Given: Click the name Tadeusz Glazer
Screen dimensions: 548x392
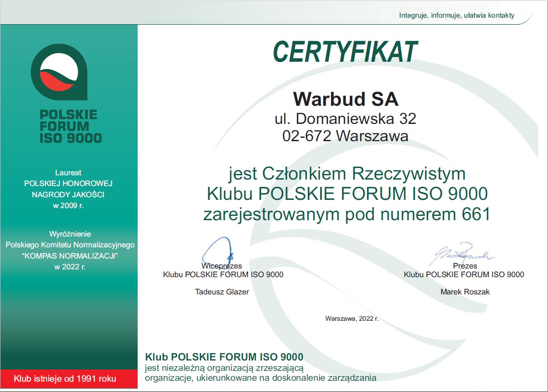Looking at the screenshot, I should pyautogui.click(x=222, y=292).
